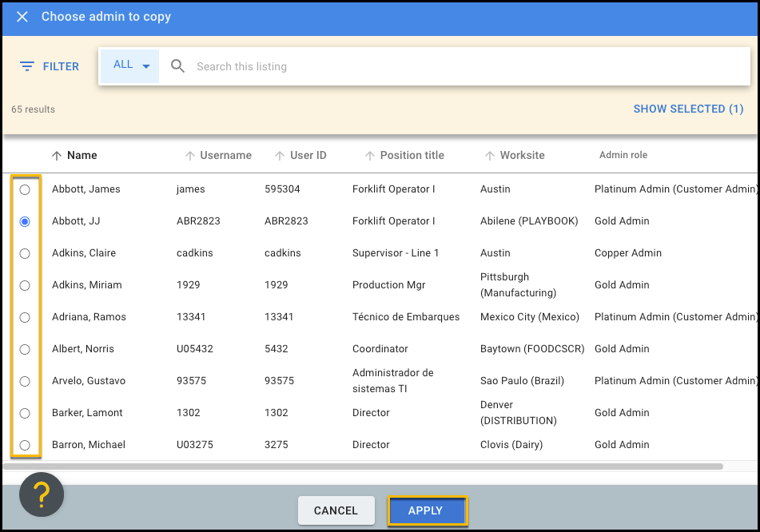
Task: Sort by Position title arrow icon
Action: (x=370, y=156)
